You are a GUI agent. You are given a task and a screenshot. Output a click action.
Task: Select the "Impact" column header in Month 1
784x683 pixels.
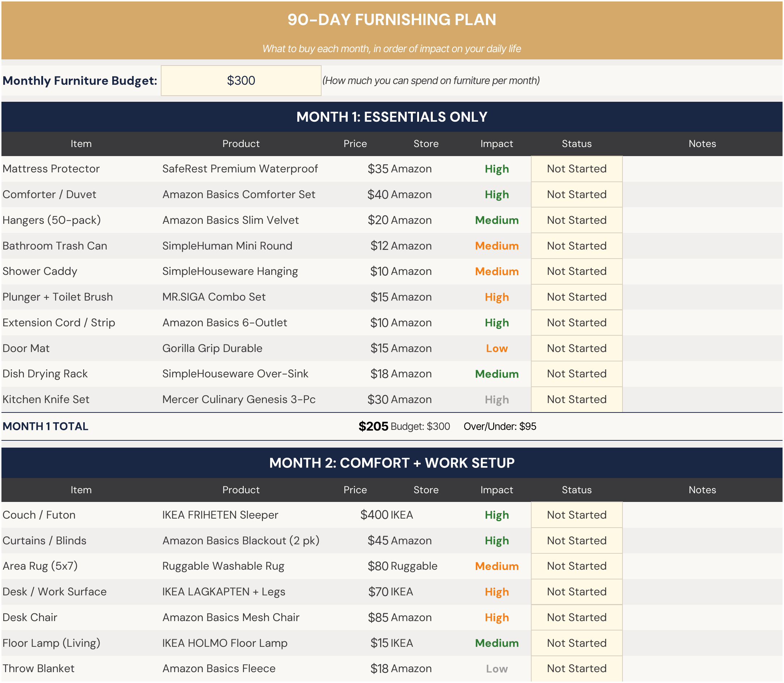[x=496, y=144]
